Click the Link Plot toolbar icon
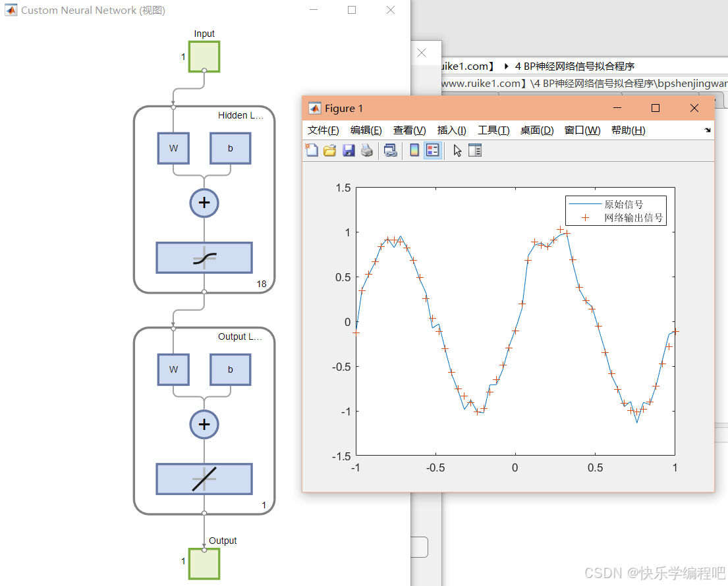Image resolution: width=728 pixels, height=586 pixels. point(390,150)
